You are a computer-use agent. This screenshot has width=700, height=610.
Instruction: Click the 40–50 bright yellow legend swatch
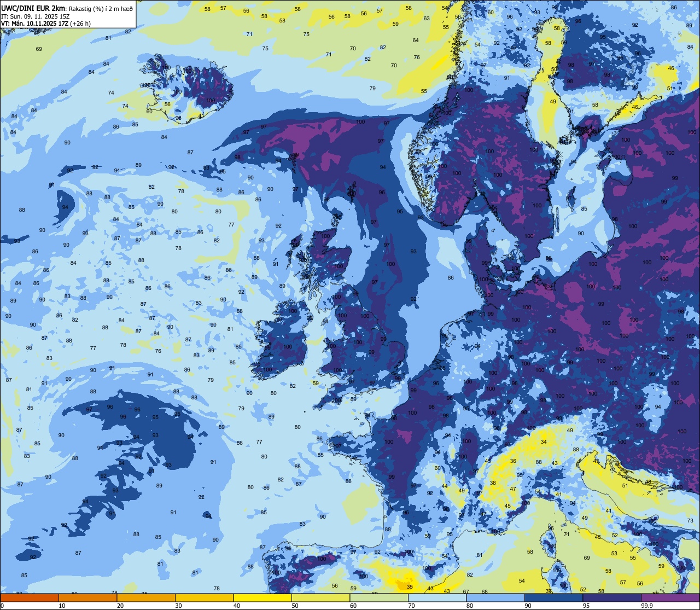[262, 597]
